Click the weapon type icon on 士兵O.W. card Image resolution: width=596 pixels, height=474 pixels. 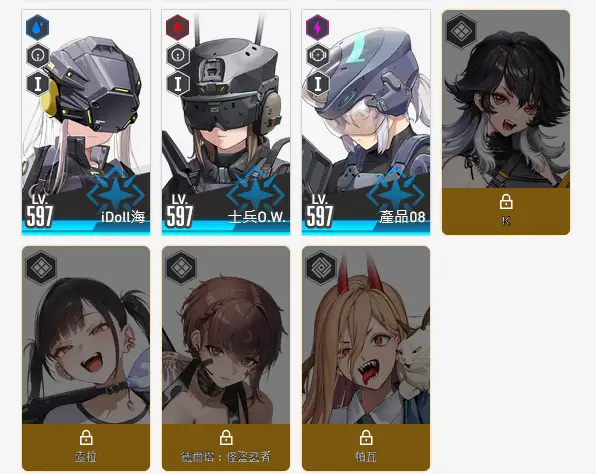pos(178,56)
